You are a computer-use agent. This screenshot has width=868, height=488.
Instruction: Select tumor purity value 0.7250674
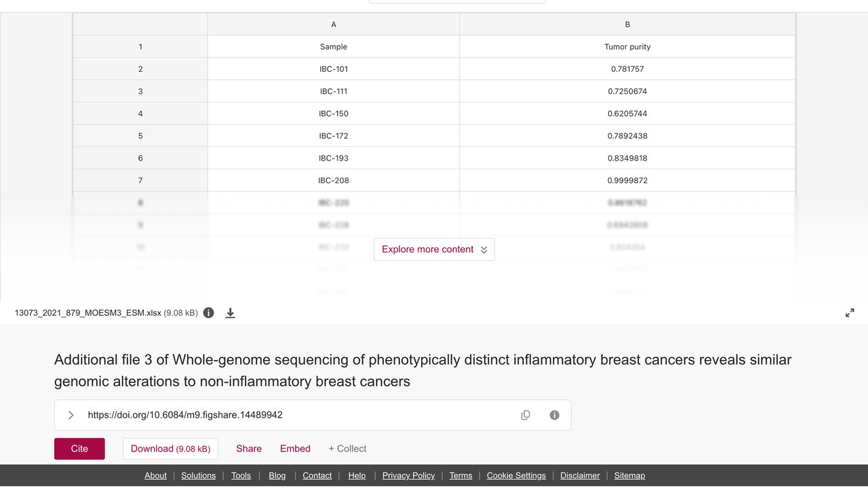627,91
